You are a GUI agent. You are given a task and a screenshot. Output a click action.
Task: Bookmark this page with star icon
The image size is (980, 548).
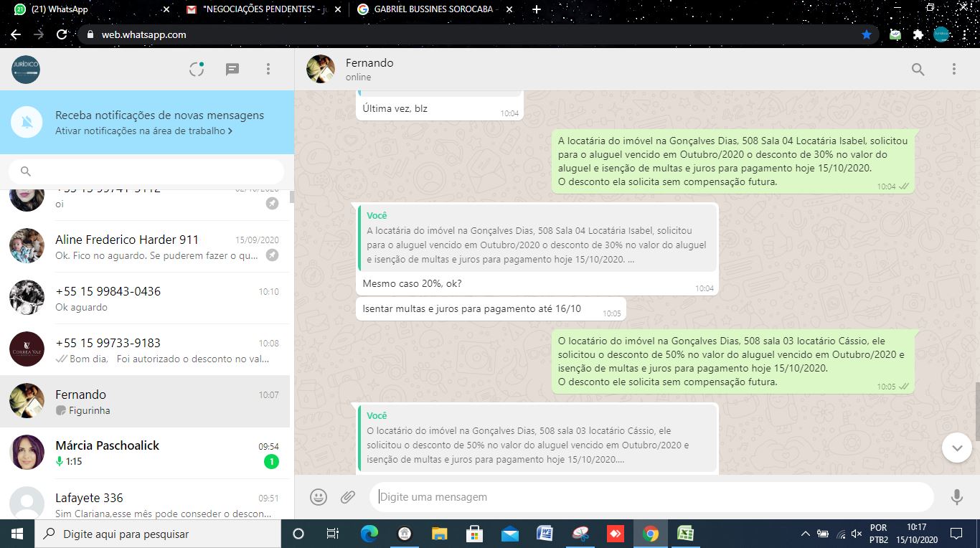tap(867, 34)
